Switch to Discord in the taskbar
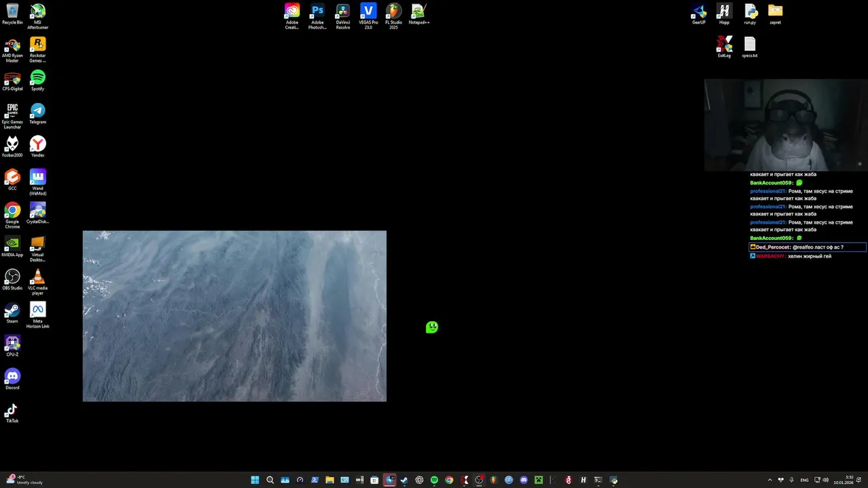Screen dimensions: 868x488 coord(524,480)
